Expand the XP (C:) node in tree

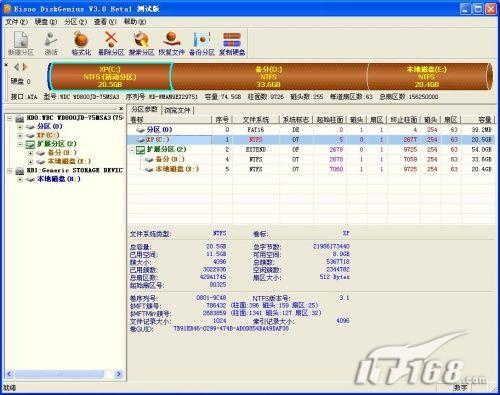tap(20, 135)
